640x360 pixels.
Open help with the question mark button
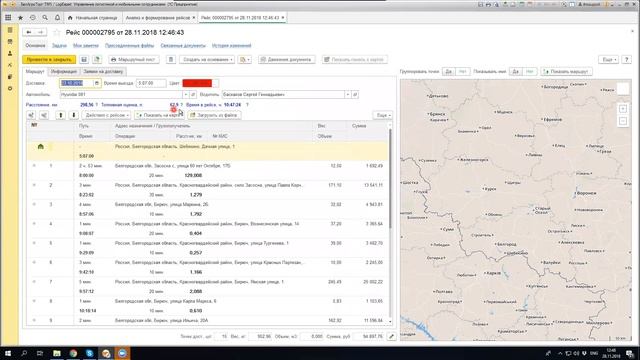pyautogui.click(x=627, y=60)
